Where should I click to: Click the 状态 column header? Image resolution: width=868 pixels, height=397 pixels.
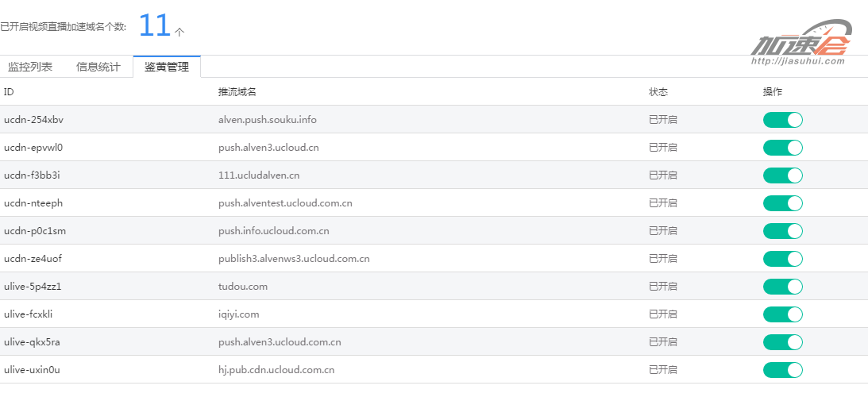658,92
